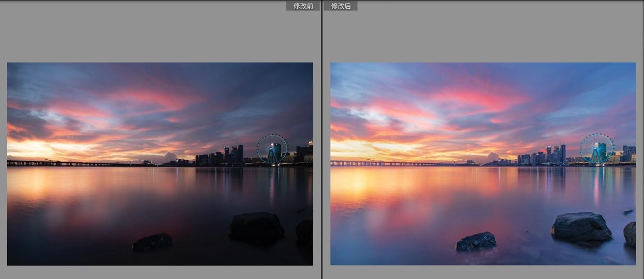Click the Ferris wheel in the before photo
This screenshot has height=279, width=644.
click(x=272, y=149)
